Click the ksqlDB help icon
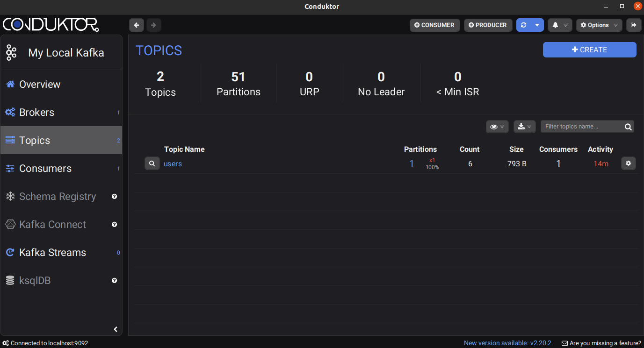 coord(114,281)
